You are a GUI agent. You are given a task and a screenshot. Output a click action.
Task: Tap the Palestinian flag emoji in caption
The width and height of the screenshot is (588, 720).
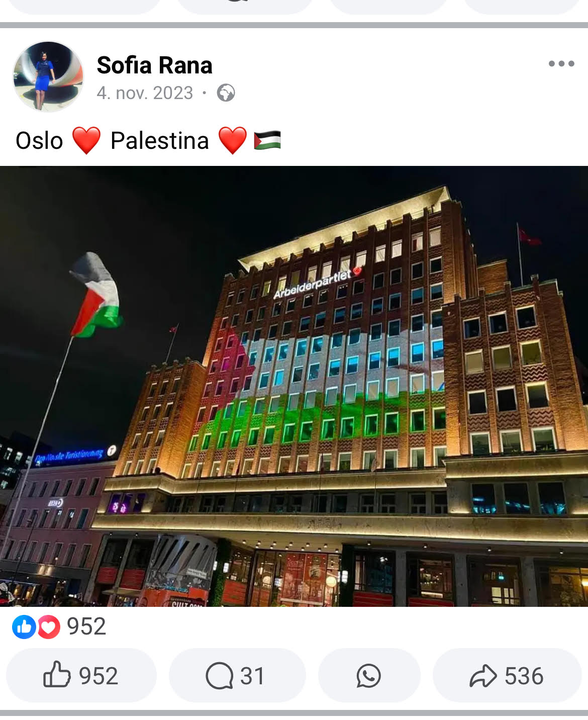267,140
